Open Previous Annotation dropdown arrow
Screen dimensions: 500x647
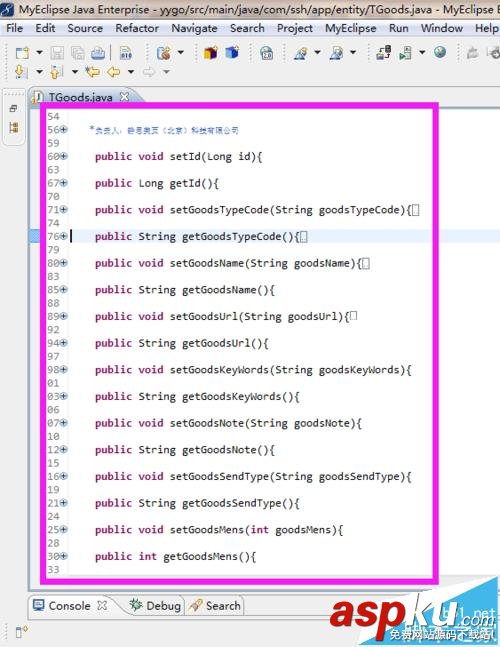tap(75, 72)
